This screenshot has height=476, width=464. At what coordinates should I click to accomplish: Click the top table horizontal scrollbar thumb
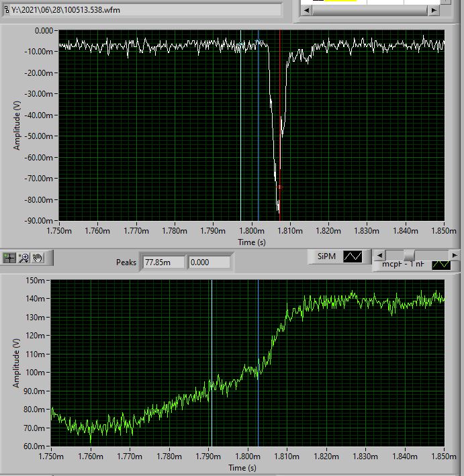(370, 10)
